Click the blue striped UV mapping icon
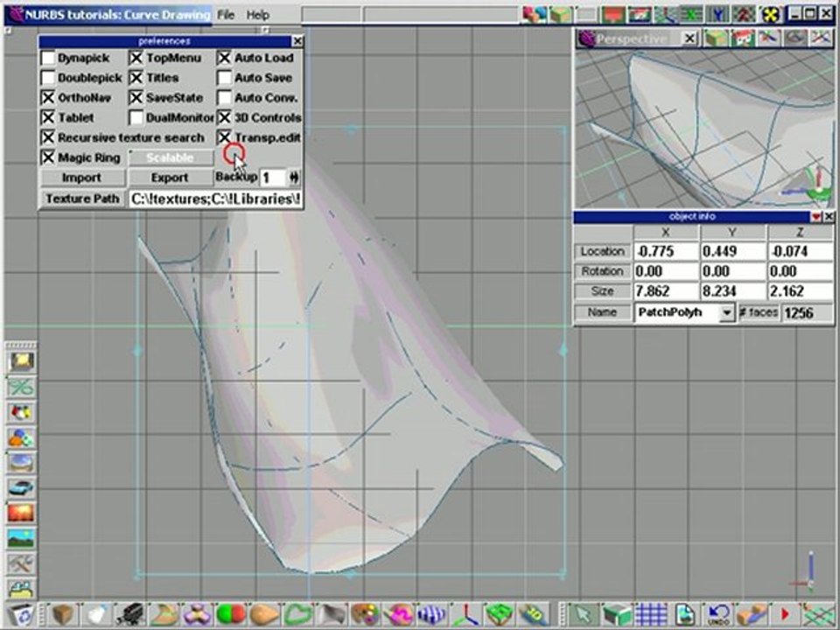Screen dimensions: 840x630 [431, 614]
